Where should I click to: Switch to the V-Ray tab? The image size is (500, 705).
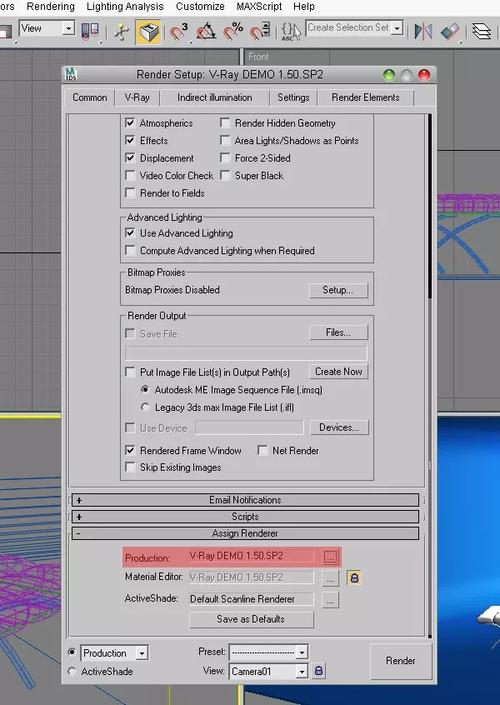click(x=137, y=98)
